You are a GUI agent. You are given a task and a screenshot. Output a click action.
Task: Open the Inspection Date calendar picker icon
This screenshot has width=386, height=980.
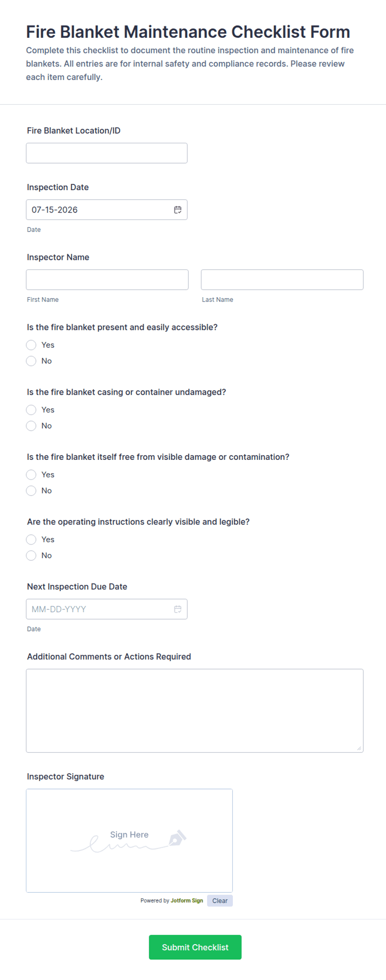tap(178, 210)
